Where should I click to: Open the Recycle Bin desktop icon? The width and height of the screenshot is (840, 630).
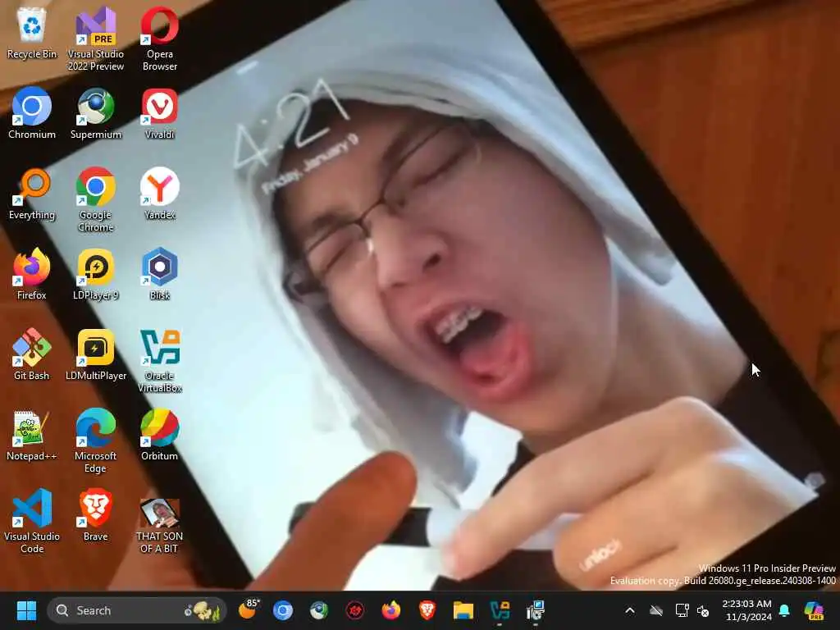[32, 34]
